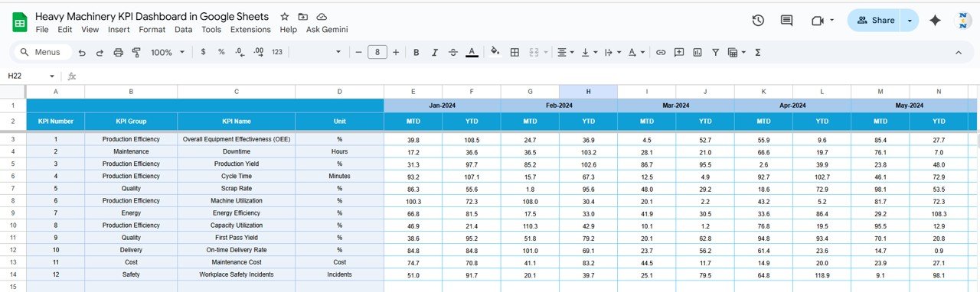Viewport: 980px width, 292px height.
Task: Expand the Share options arrow
Action: pyautogui.click(x=910, y=21)
